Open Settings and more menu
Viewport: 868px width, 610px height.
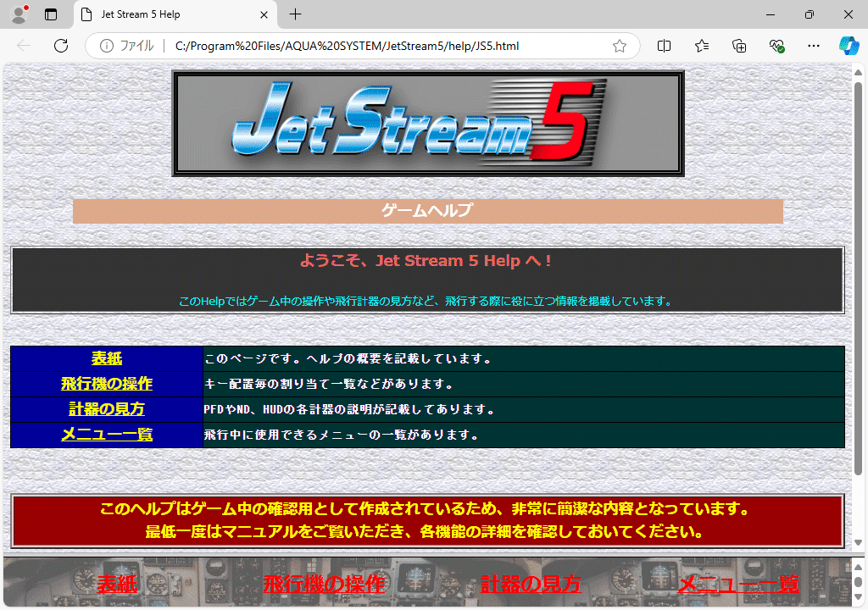pos(813,46)
